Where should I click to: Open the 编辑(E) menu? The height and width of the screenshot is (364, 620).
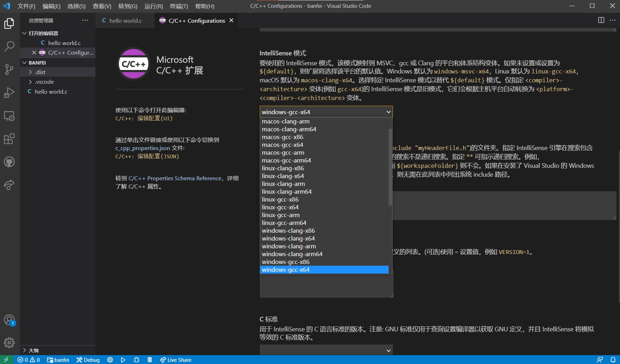click(51, 6)
